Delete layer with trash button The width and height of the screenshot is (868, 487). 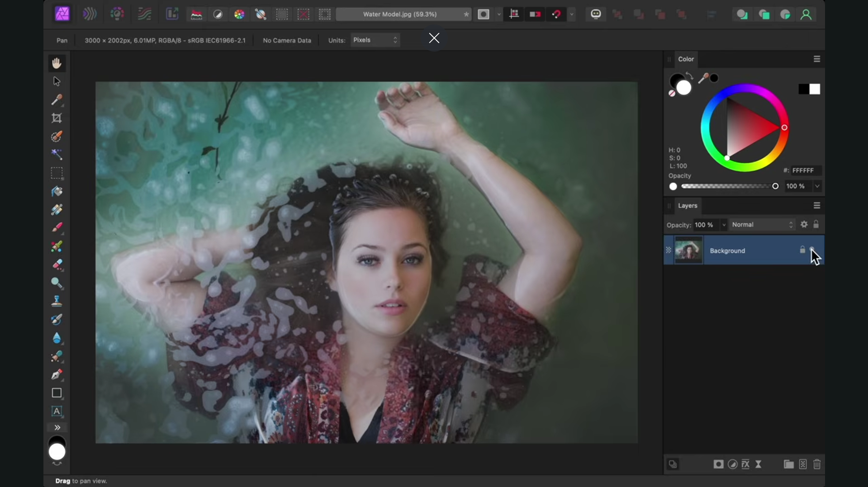(x=817, y=464)
